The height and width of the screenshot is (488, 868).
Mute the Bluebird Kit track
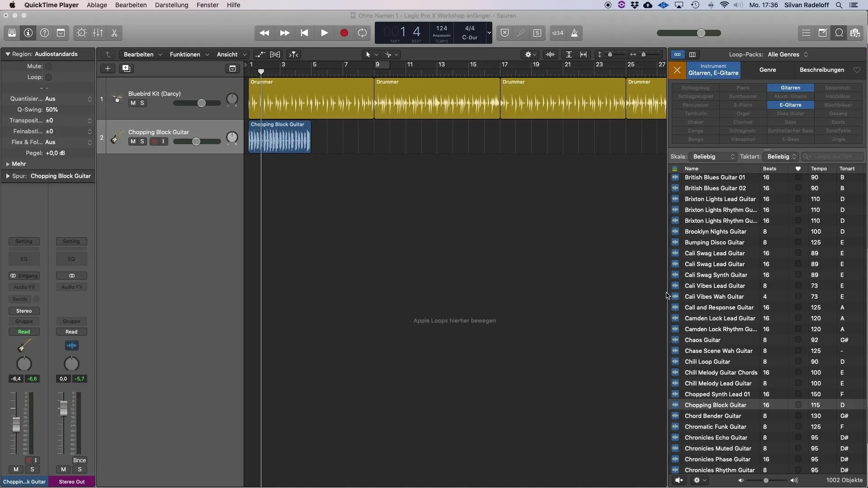coord(133,103)
